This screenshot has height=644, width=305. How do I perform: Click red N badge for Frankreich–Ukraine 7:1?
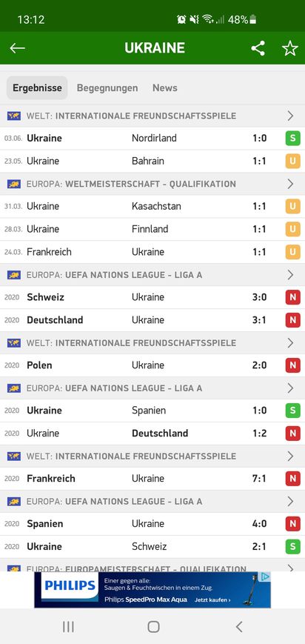pos(292,479)
